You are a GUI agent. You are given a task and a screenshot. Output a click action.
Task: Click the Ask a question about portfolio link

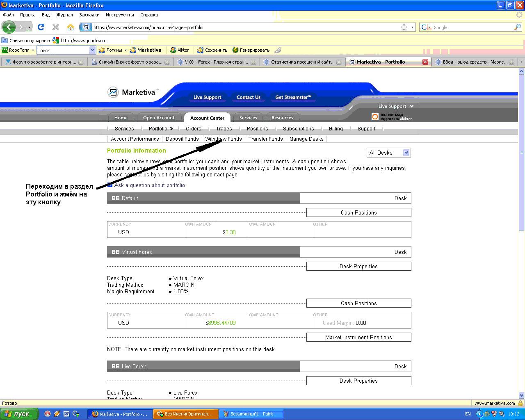(150, 185)
